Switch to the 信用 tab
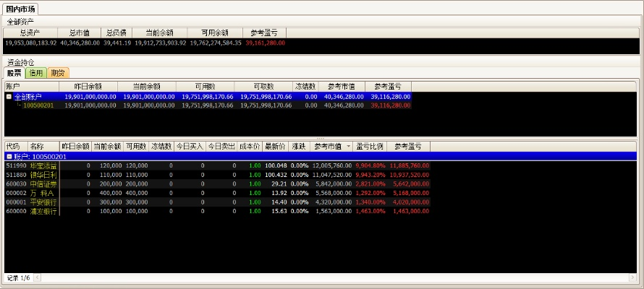The width and height of the screenshot is (644, 289). [x=36, y=73]
